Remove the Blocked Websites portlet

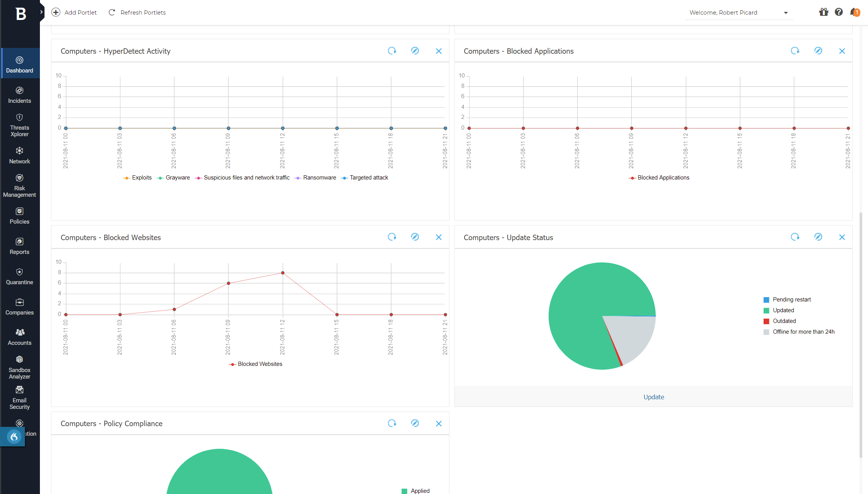coord(439,237)
